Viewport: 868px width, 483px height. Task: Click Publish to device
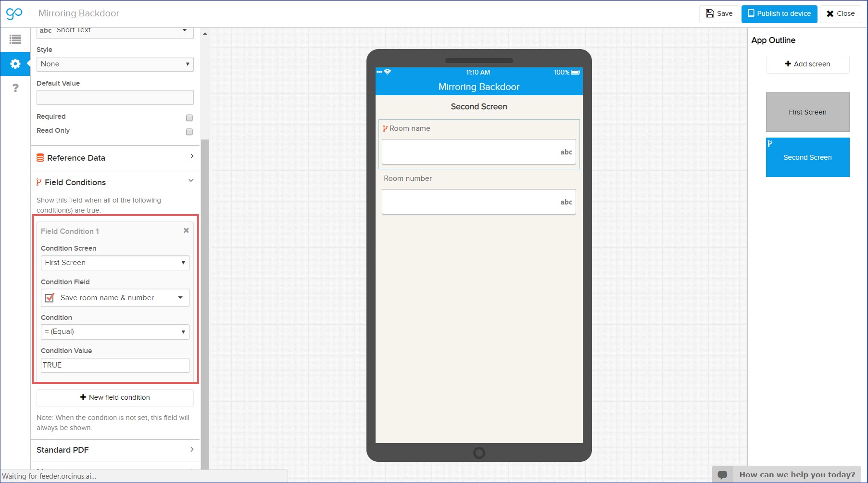point(779,13)
